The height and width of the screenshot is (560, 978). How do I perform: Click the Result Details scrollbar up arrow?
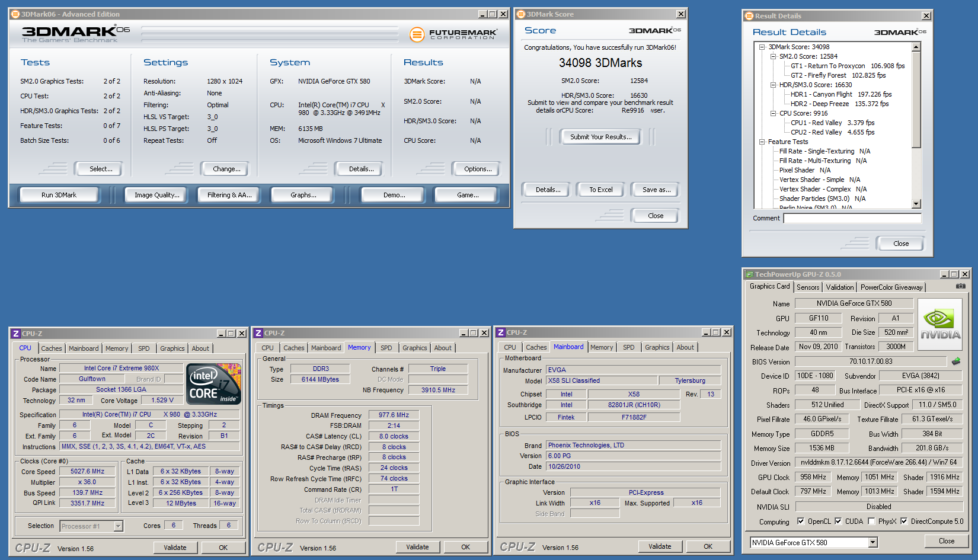pos(916,47)
